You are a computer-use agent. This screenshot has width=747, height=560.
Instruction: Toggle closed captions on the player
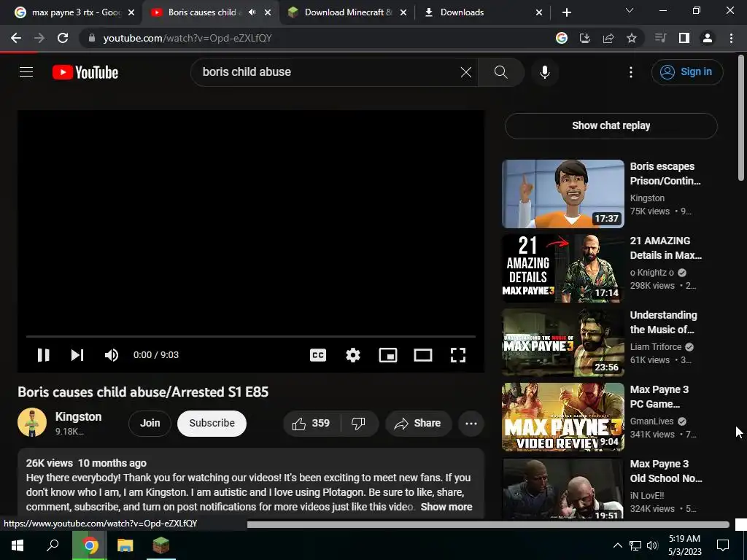(318, 355)
